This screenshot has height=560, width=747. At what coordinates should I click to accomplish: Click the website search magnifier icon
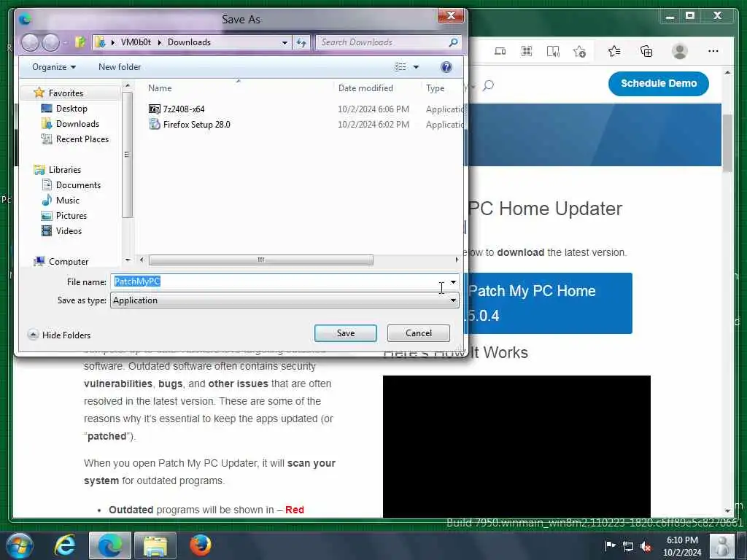point(488,86)
